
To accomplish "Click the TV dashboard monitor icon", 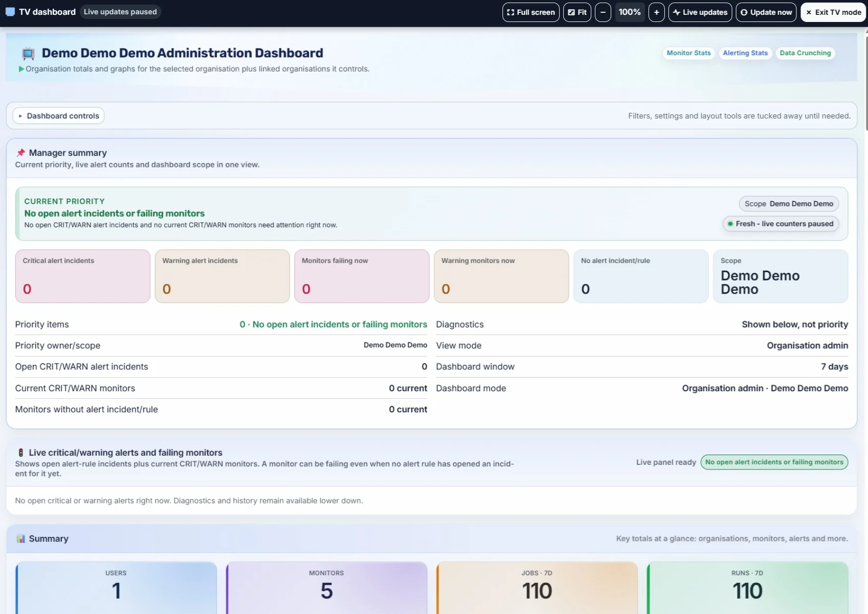I will pos(10,12).
